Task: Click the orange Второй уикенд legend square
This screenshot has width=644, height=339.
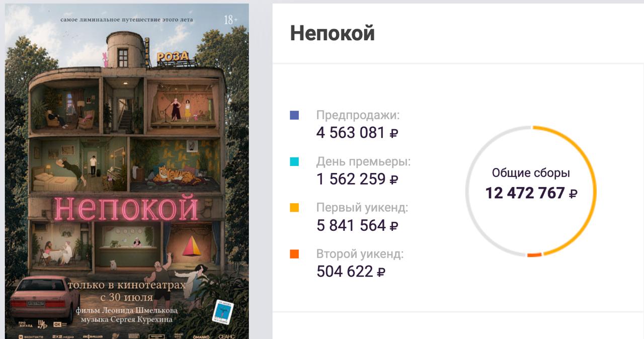Action: click(294, 254)
